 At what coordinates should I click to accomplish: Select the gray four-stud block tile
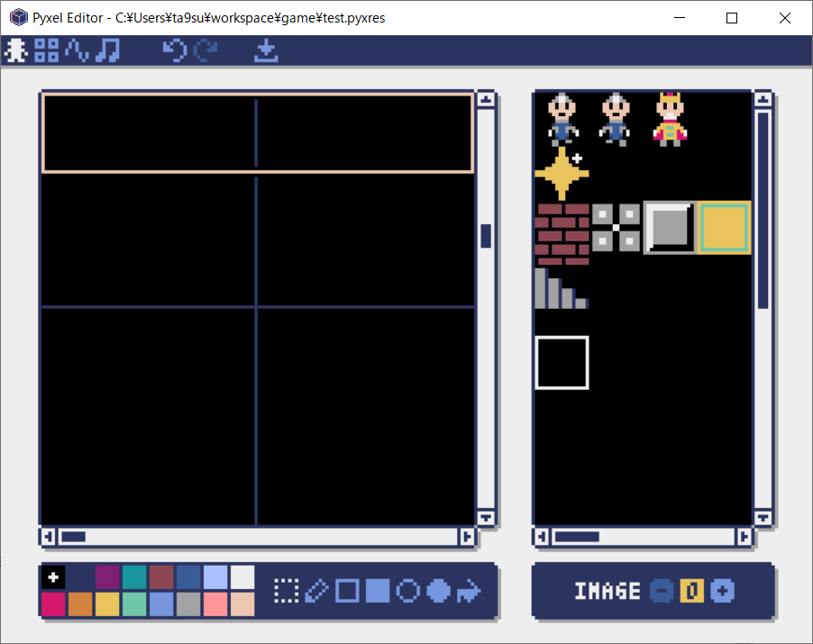(616, 228)
